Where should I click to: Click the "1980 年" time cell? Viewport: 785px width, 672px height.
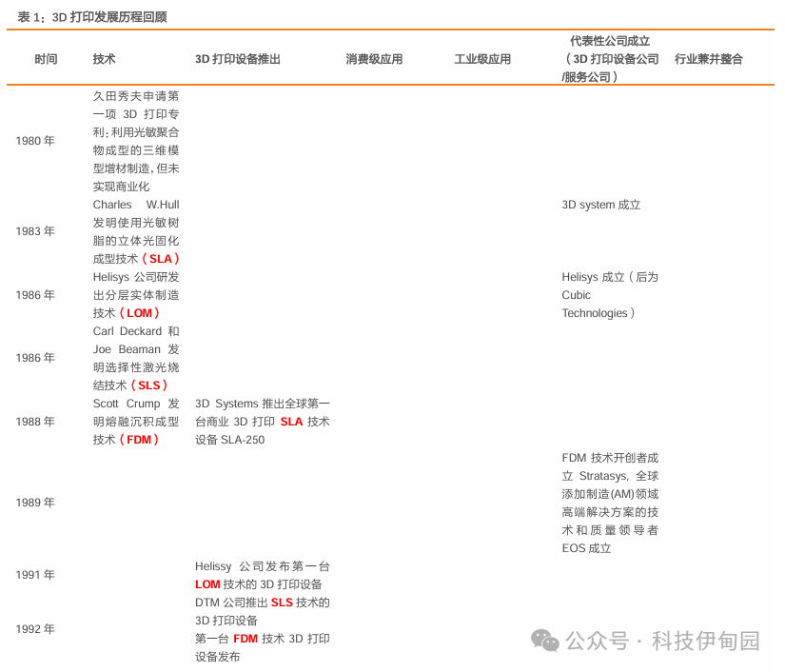pos(35,141)
